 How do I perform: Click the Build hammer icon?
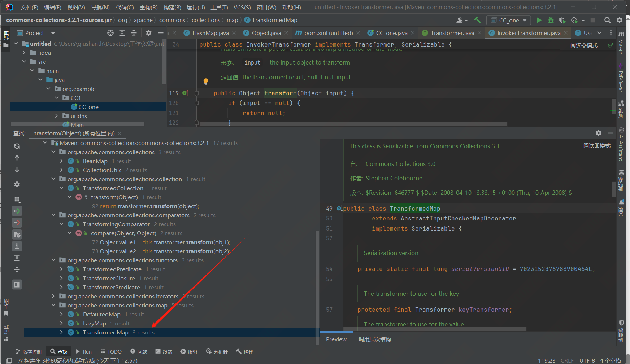(478, 20)
